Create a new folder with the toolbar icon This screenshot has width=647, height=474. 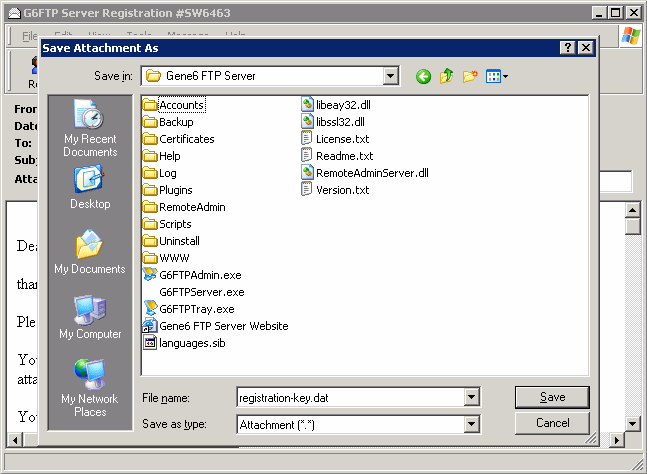coord(470,76)
